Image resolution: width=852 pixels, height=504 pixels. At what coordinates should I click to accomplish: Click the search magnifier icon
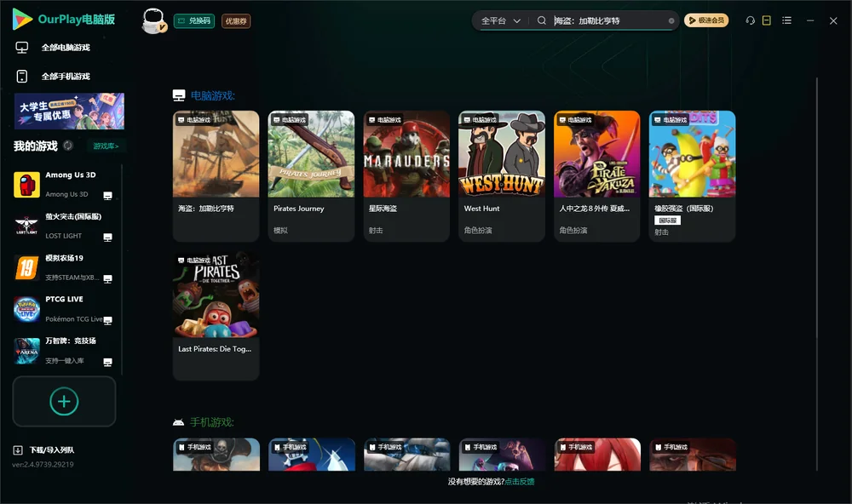pyautogui.click(x=541, y=20)
